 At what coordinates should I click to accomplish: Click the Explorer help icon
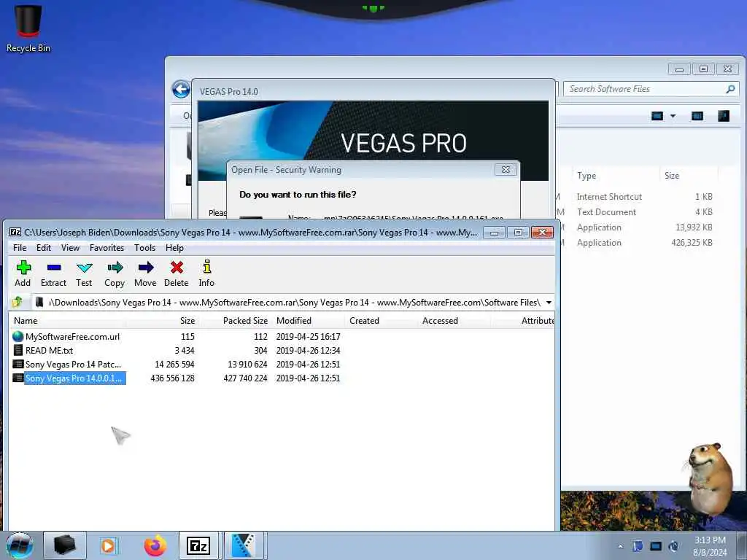[x=723, y=116]
